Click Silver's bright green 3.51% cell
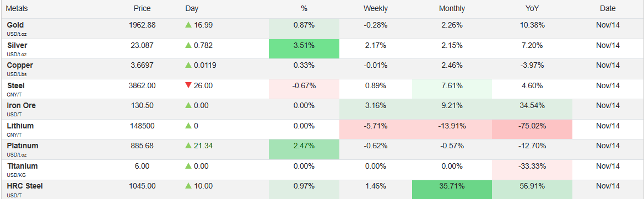 (304, 49)
